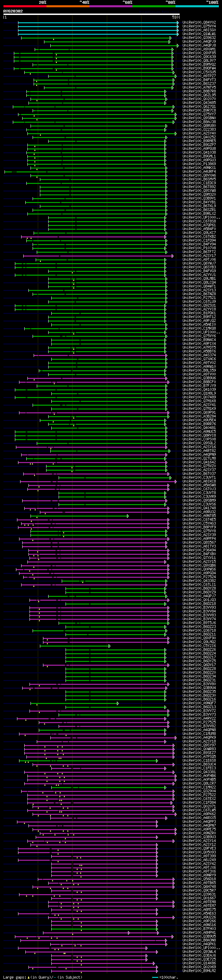Select label UniRef100_B9HLM2
Screen dimensions: 222x980
199,971
